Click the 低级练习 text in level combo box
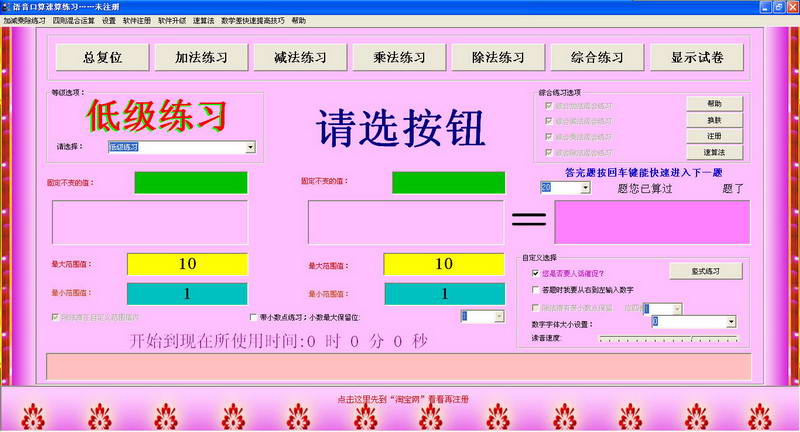 124,147
